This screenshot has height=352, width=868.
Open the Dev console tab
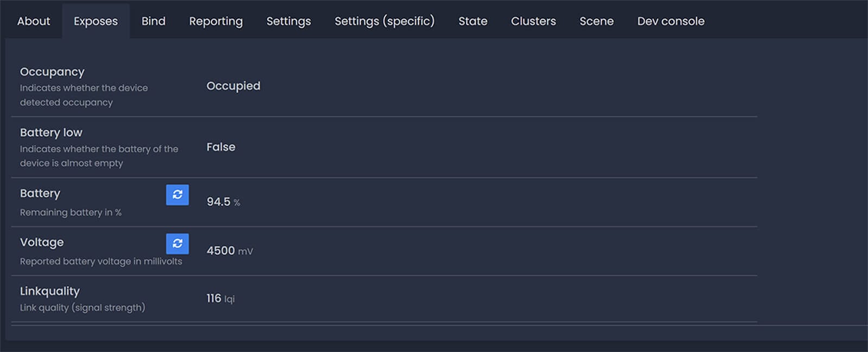[x=671, y=21]
